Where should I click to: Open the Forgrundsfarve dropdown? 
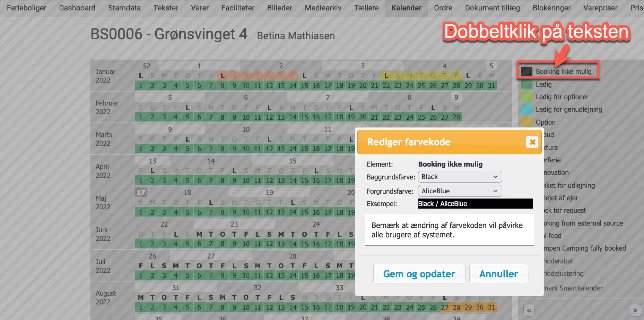coord(460,191)
